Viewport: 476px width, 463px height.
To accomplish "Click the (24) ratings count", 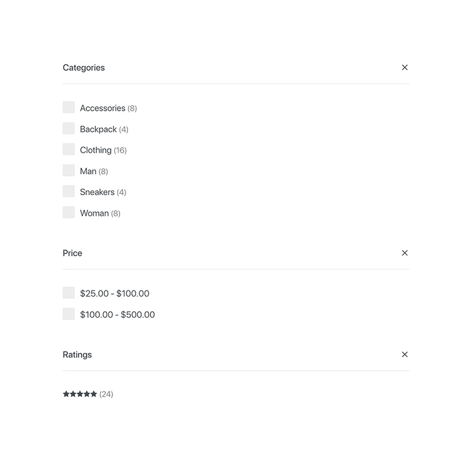I will [x=107, y=394].
